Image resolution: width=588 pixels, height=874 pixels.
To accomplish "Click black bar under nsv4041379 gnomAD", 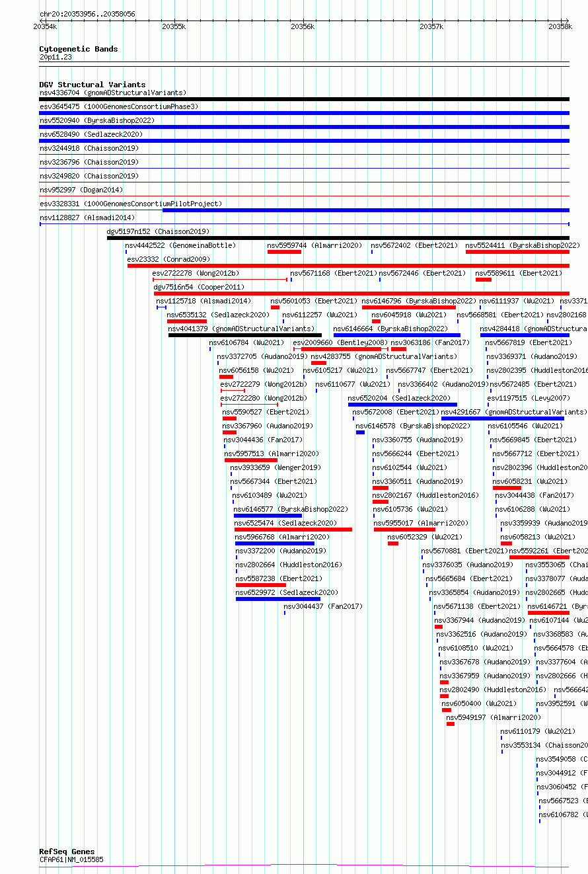I will pos(245,335).
